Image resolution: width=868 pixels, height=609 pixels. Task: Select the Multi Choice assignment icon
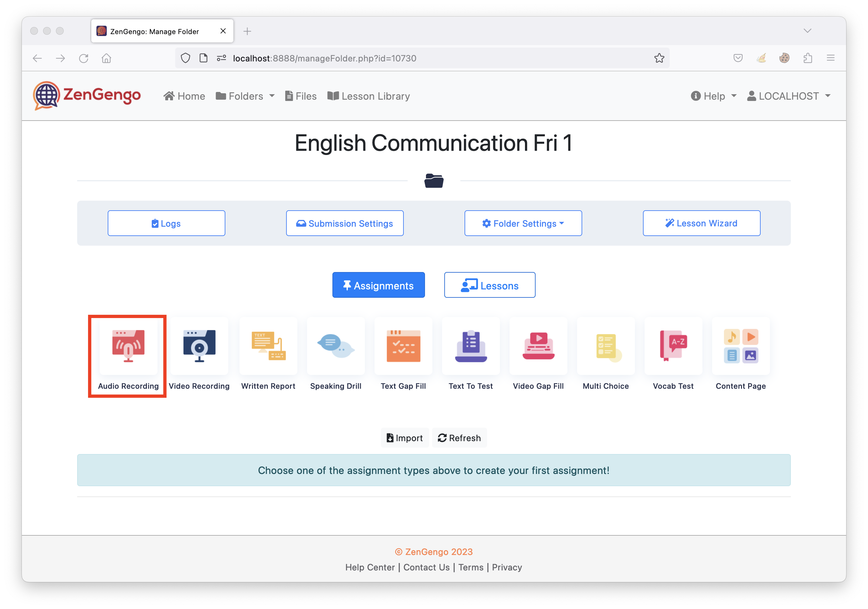(x=606, y=346)
